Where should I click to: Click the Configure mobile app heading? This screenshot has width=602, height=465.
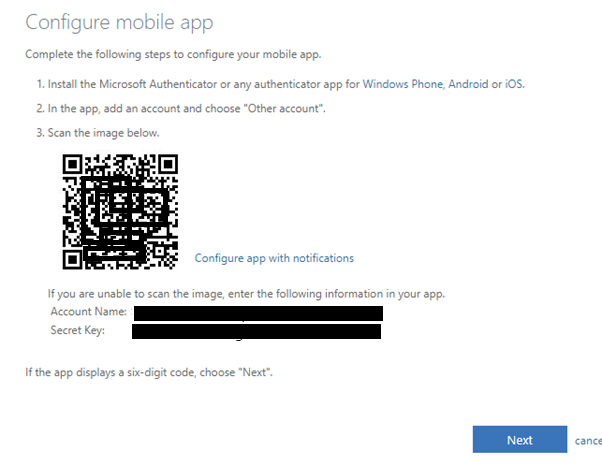point(119,22)
